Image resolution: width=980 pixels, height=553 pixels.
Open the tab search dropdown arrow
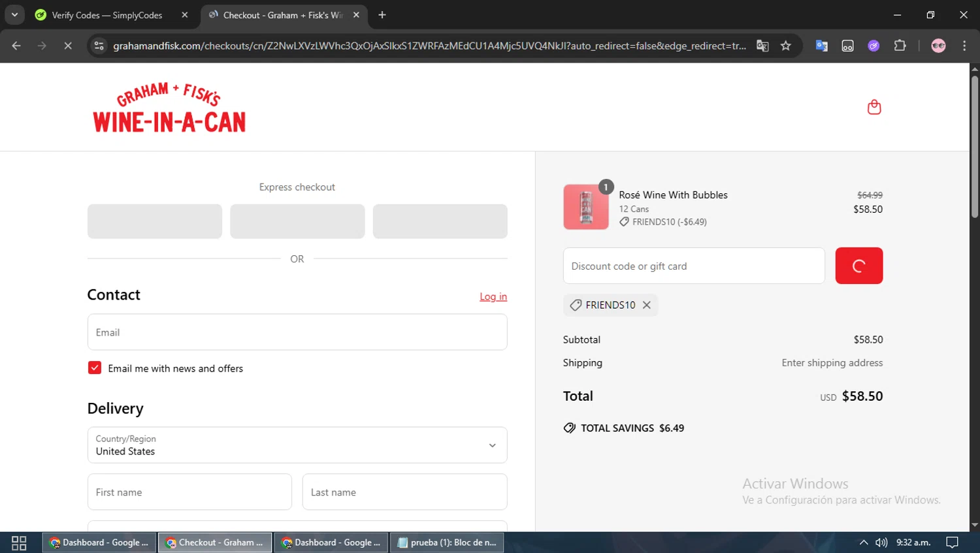(x=14, y=14)
